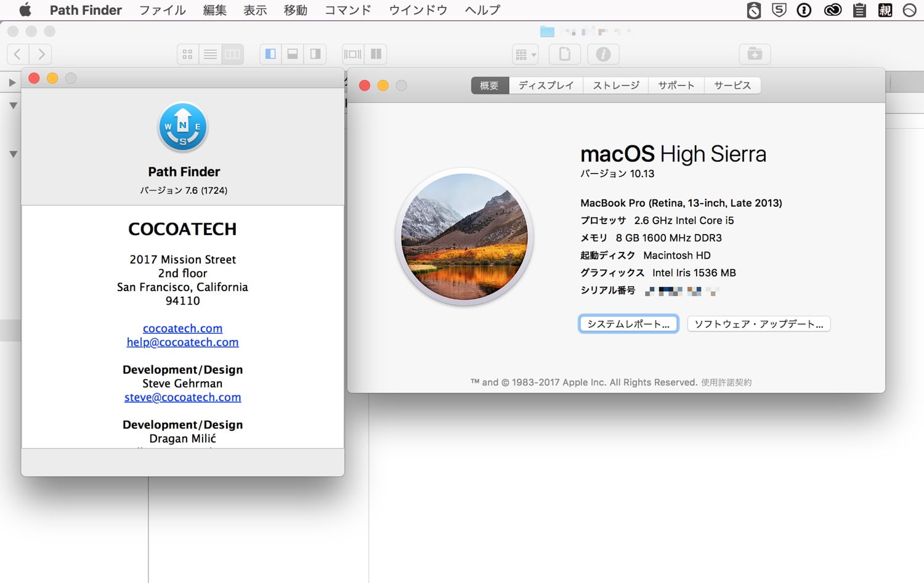Toggle left sidebar panel in Path Finder toolbar
This screenshot has height=583, width=924.
coord(270,54)
